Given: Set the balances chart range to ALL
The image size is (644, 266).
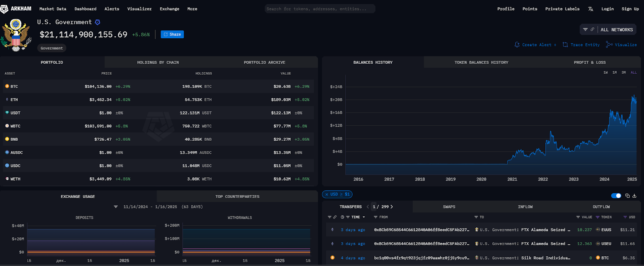Looking at the screenshot, I should coord(634,73).
